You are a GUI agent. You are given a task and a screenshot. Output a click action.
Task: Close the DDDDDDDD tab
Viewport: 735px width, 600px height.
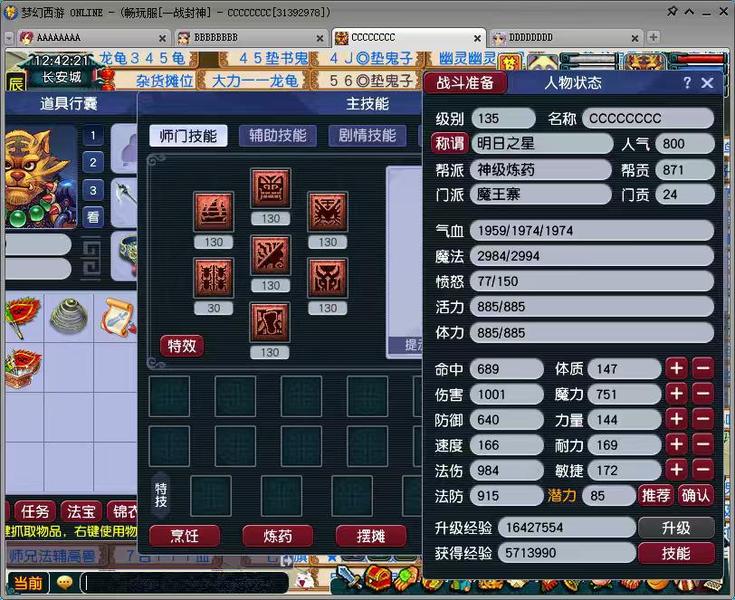coord(635,38)
